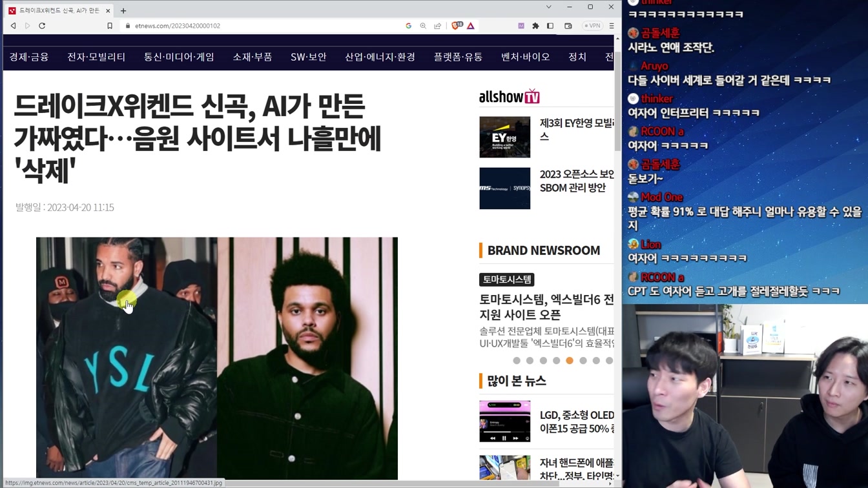
Task: Open the 소재·부품 menu category
Action: pyautogui.click(x=253, y=57)
